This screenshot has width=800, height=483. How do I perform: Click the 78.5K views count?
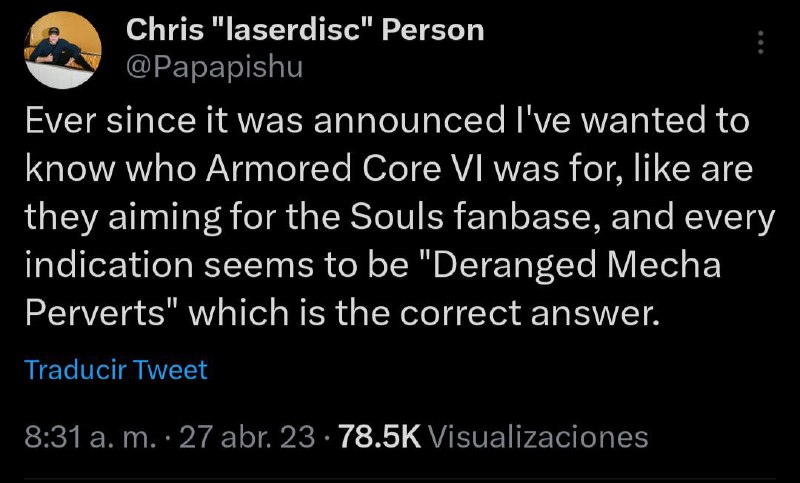click(x=380, y=438)
